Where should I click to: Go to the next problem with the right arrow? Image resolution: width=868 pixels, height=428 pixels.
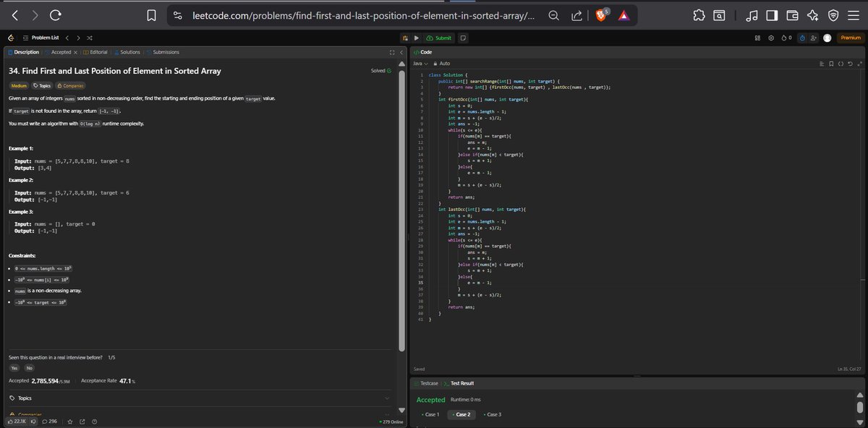tap(77, 38)
